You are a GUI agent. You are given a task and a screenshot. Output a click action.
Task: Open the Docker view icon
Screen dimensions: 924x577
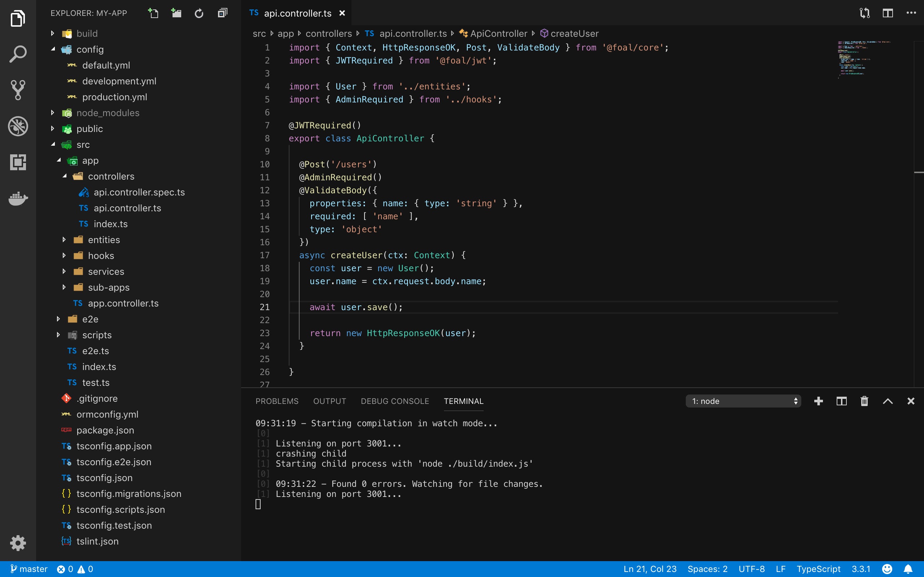point(18,198)
